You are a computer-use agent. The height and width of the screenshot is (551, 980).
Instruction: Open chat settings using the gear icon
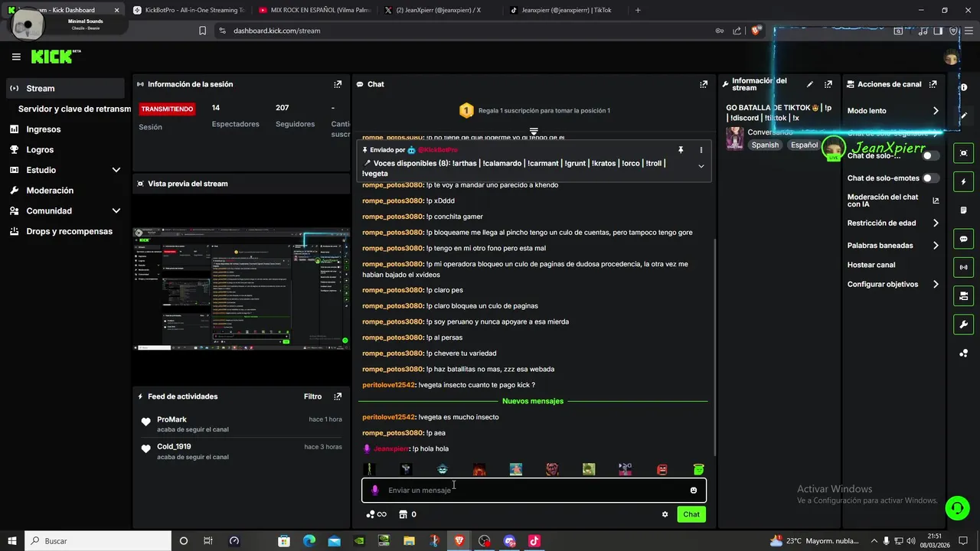[x=665, y=514]
